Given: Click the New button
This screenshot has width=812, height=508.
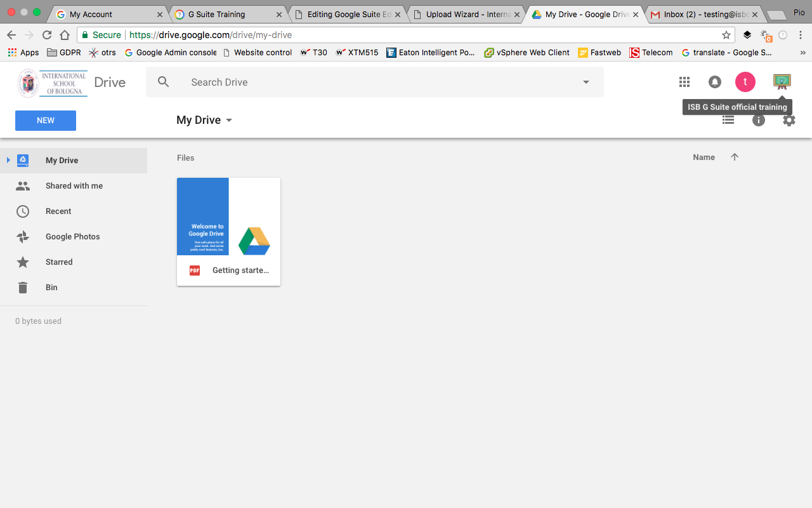Looking at the screenshot, I should coord(46,121).
